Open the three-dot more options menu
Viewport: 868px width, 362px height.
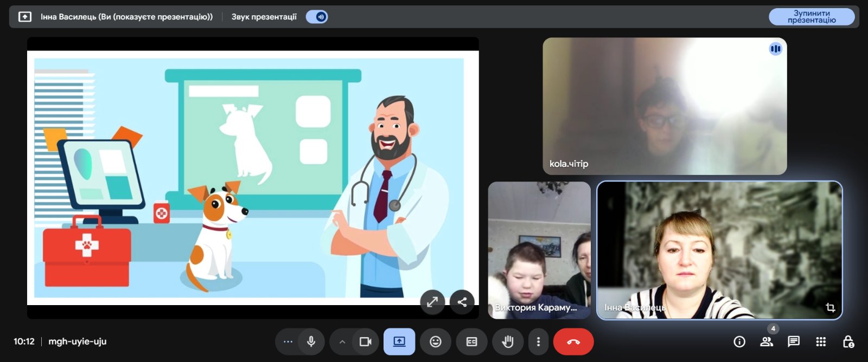pos(538,342)
